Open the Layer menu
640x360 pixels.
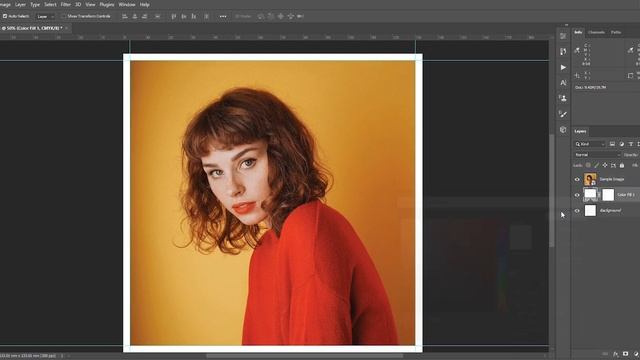(20, 4)
